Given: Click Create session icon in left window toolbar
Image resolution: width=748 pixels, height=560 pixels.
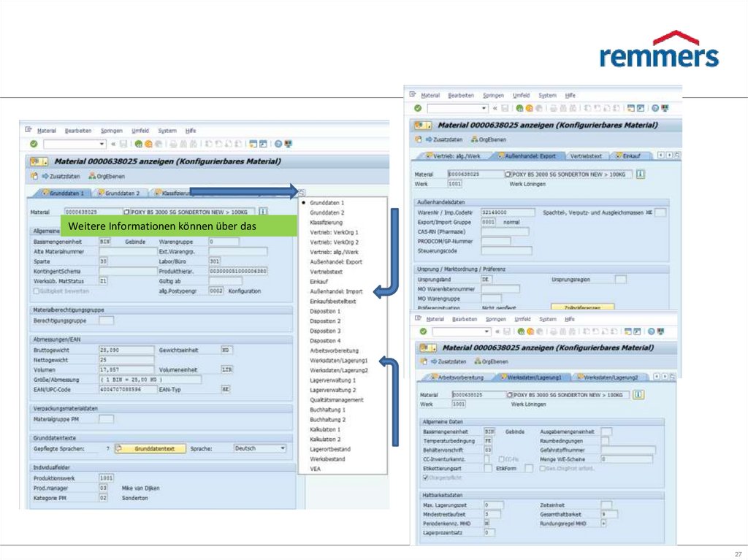Looking at the screenshot, I should [253, 144].
